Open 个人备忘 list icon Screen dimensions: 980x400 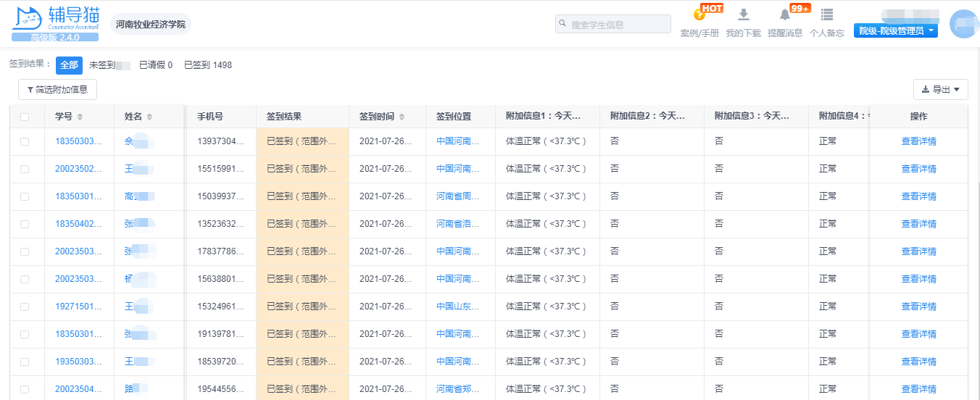pyautogui.click(x=826, y=15)
